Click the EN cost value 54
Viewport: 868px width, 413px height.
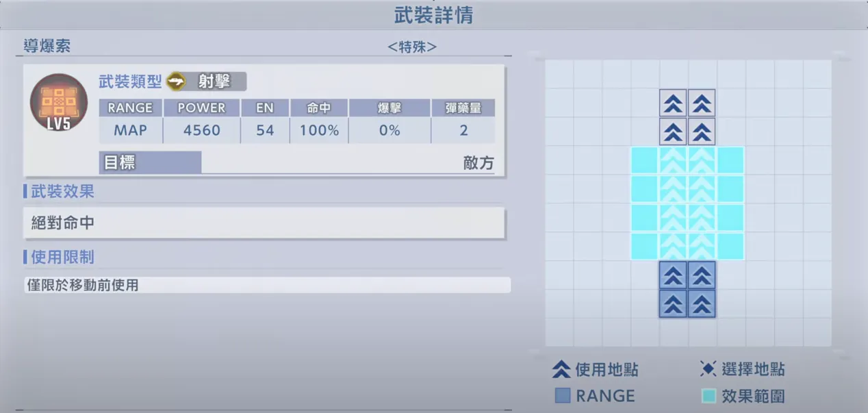coord(265,130)
